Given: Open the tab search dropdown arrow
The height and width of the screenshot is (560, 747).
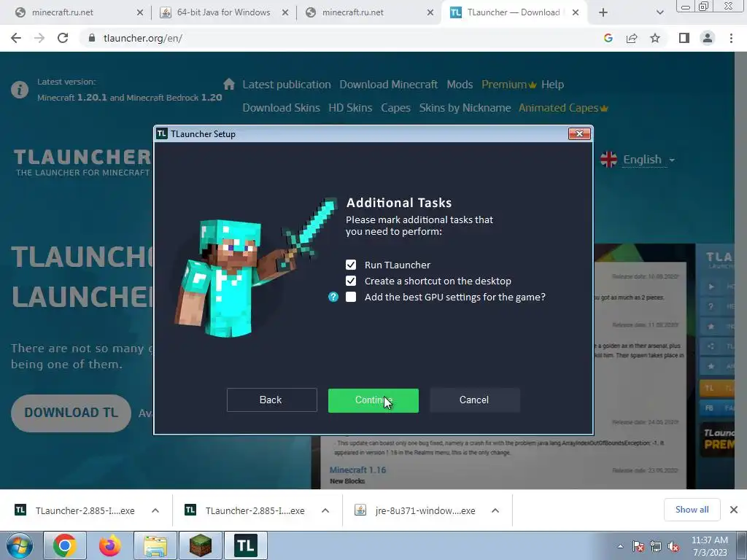Looking at the screenshot, I should click(659, 12).
